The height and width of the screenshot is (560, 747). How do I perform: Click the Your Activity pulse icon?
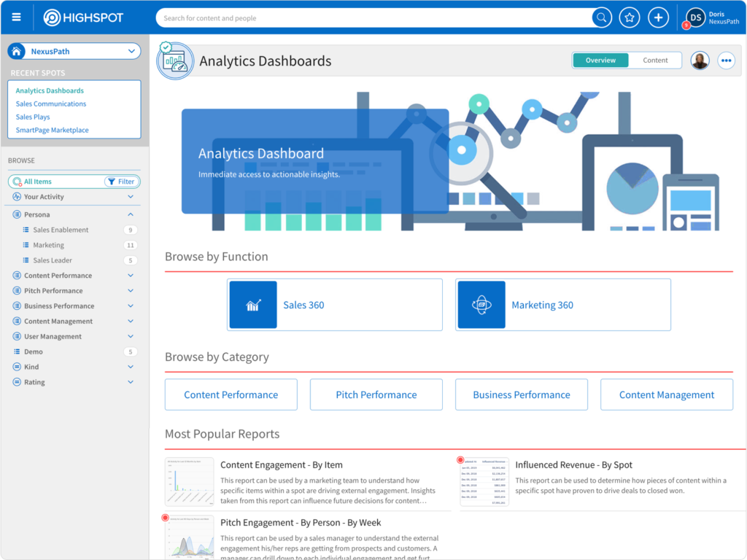pos(17,197)
